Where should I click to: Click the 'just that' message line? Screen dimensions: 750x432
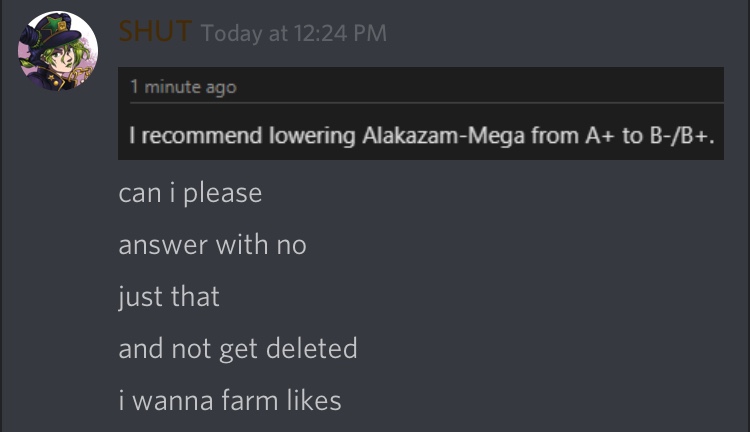coord(168,297)
